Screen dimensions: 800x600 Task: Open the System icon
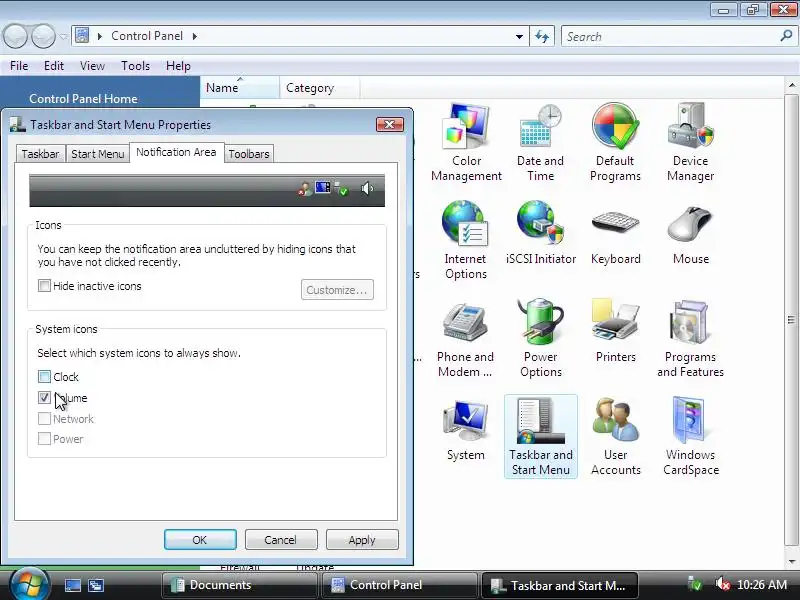[x=465, y=430]
